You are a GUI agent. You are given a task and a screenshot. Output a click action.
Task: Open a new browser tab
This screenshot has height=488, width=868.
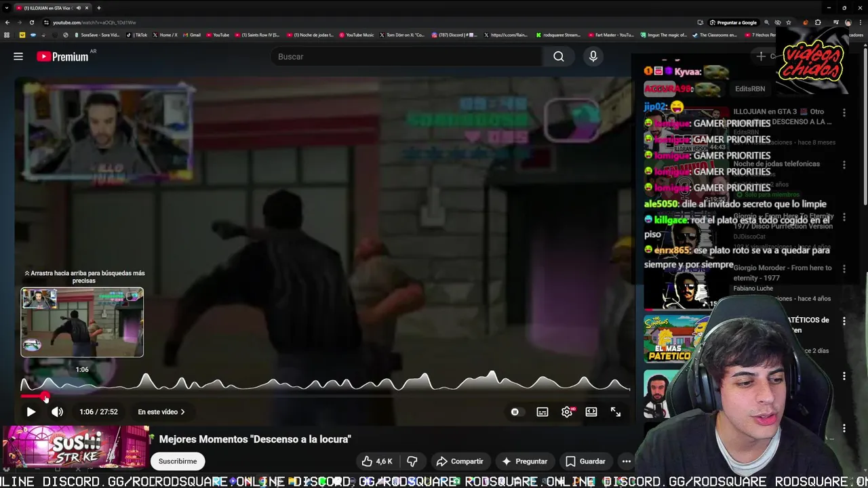coord(98,7)
